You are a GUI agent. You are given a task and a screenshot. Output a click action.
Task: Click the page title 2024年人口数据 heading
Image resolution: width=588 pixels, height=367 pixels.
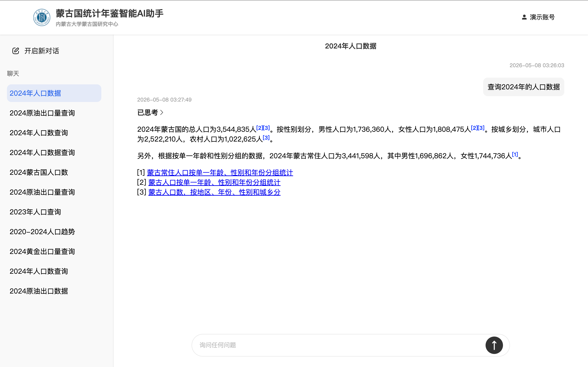pos(351,46)
